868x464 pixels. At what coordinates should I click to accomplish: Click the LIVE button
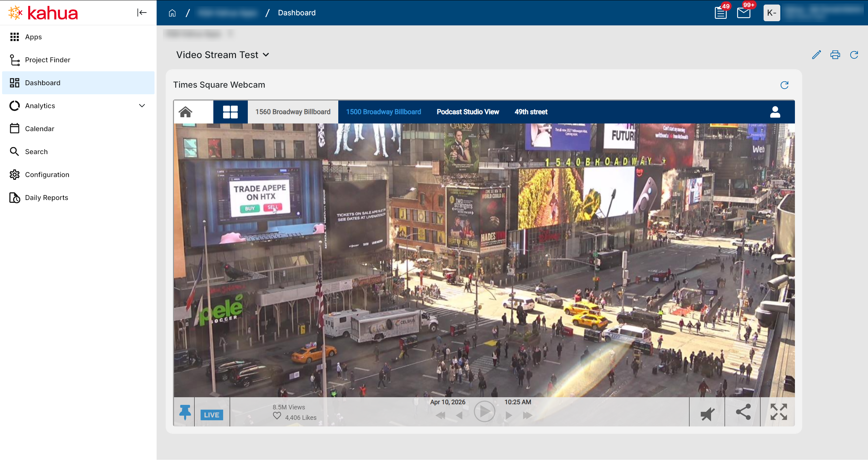tap(211, 415)
